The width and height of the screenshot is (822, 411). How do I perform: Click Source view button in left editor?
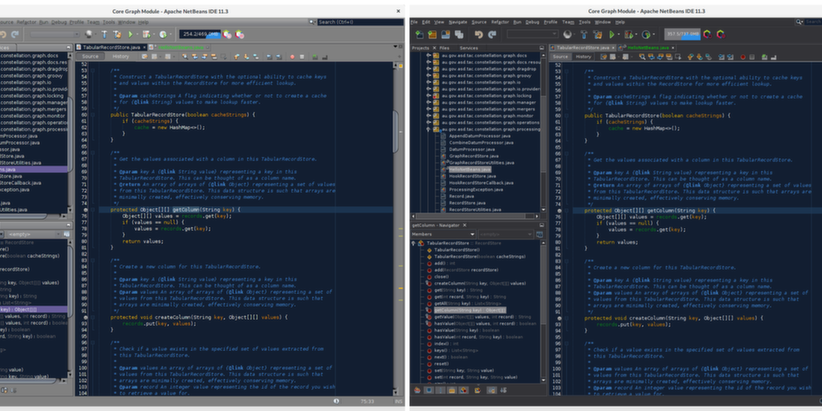coord(90,56)
